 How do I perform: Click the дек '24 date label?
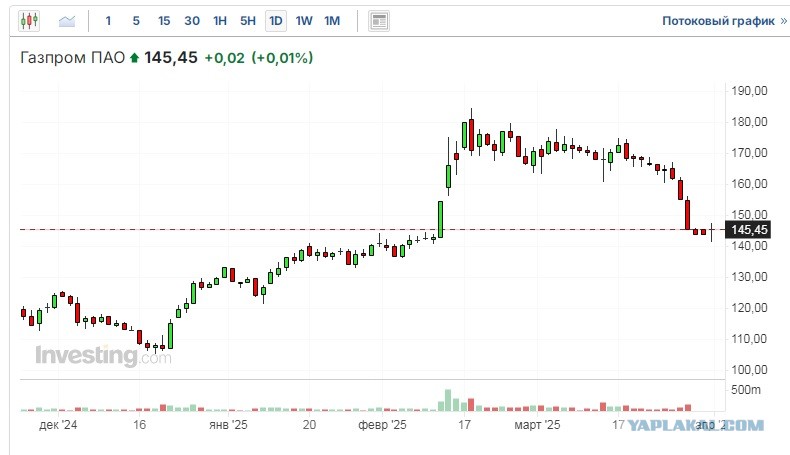(58, 425)
